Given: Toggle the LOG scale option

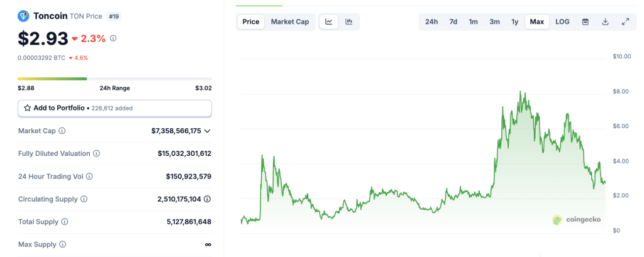Looking at the screenshot, I should [x=562, y=22].
